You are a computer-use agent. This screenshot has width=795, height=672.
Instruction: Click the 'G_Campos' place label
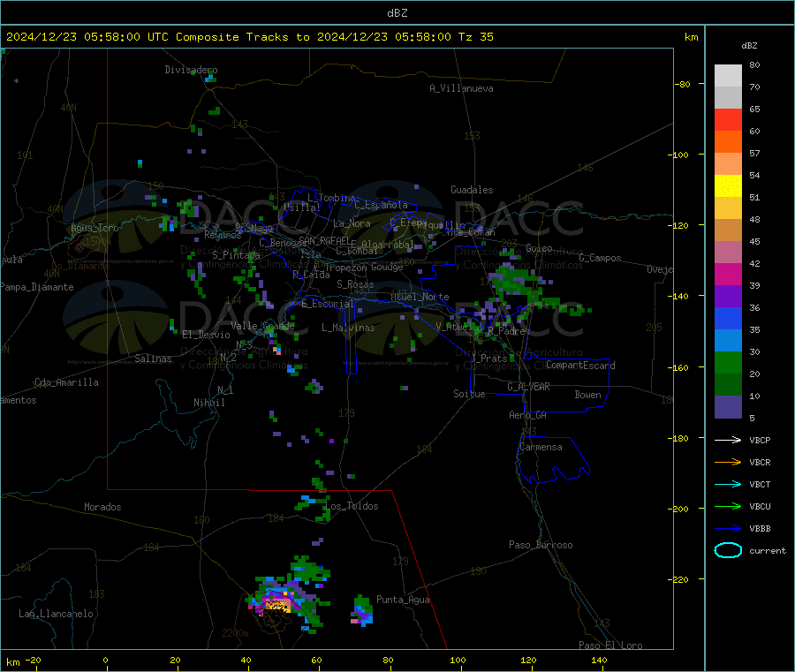tap(601, 258)
